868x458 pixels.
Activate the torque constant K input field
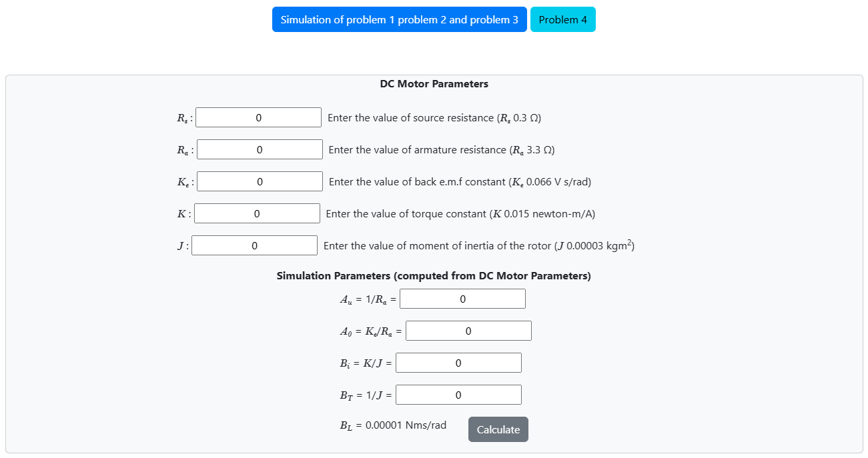257,214
